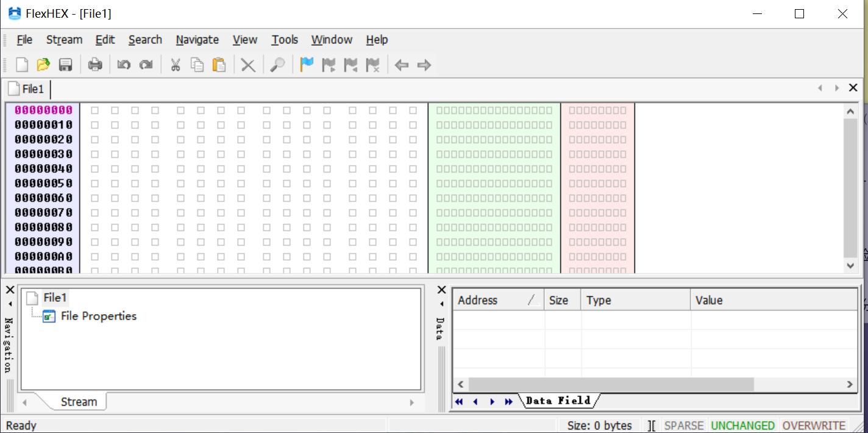Viewport: 868px width, 433px height.
Task: Toggle the OVERWRITE mode indicator in the status bar
Action: pos(814,426)
